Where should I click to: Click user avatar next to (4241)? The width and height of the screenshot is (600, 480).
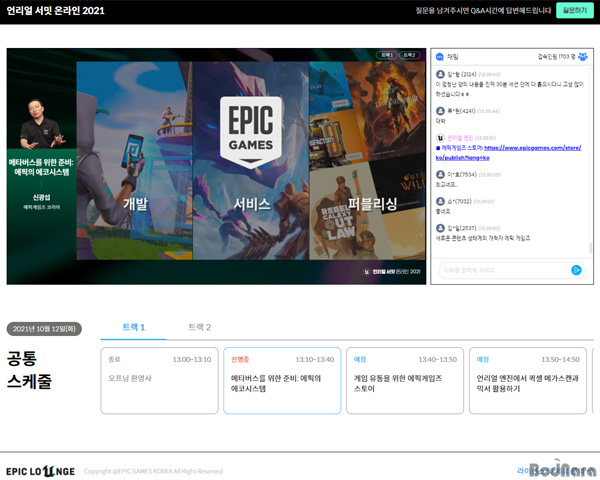tap(440, 111)
